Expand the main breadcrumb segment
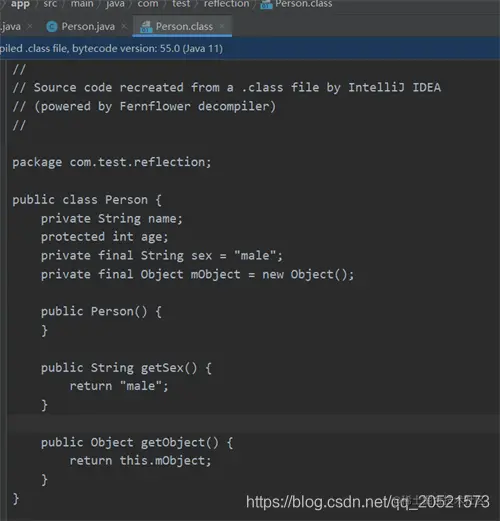500x521 pixels. [x=82, y=4]
